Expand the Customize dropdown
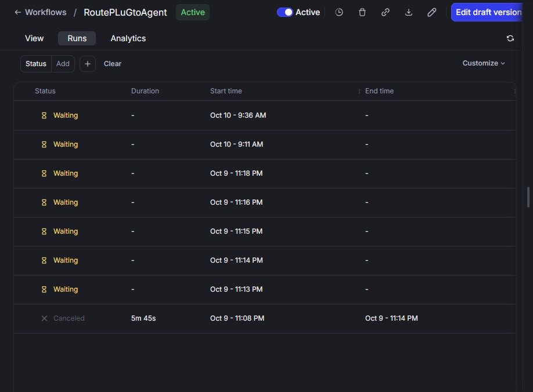Screen dimensions: 533x392 484,63
